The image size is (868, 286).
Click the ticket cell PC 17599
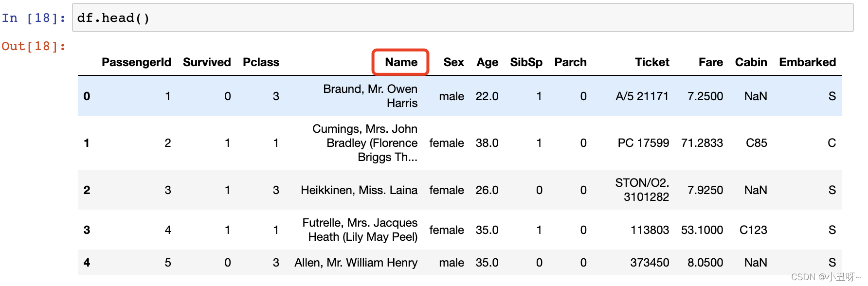click(x=643, y=143)
